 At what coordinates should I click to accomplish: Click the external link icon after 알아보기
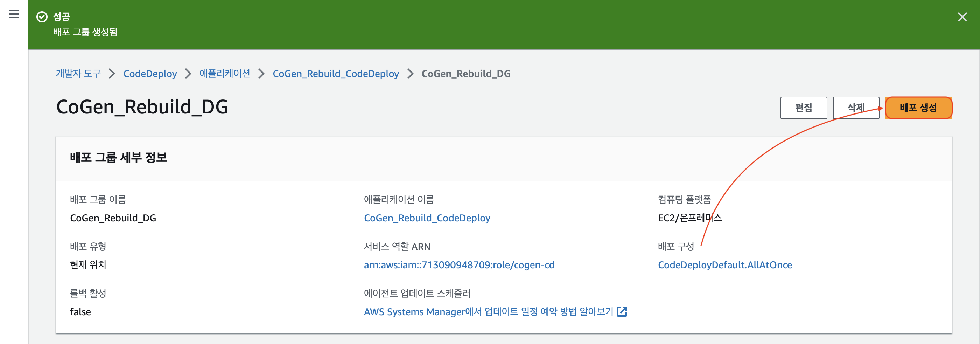point(622,312)
